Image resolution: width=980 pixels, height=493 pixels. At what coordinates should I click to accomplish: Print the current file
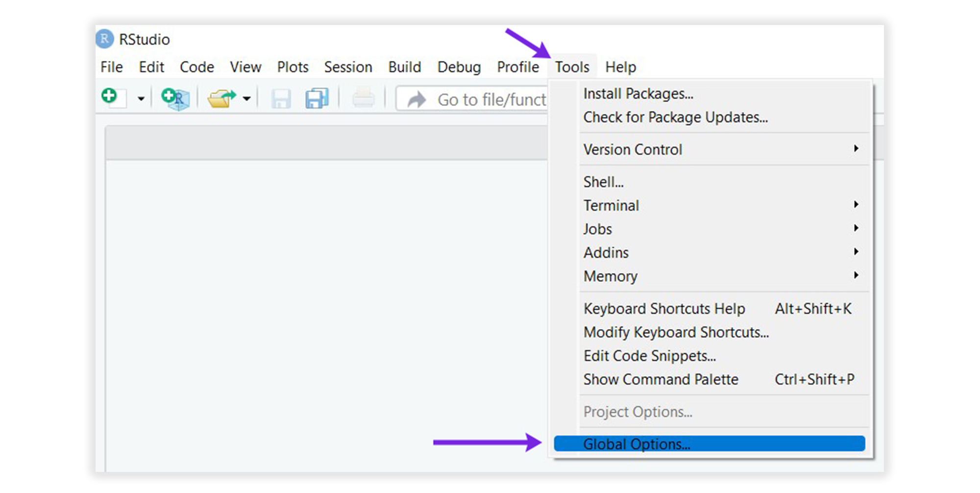click(x=364, y=99)
